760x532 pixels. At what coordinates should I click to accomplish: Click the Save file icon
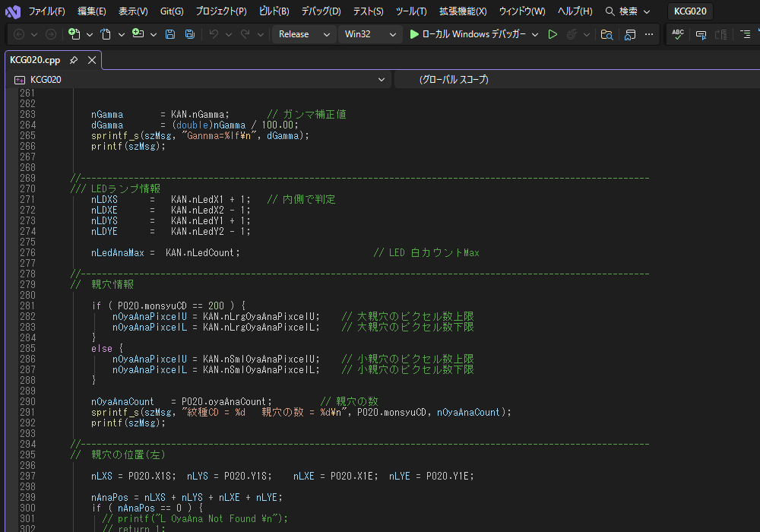tap(170, 34)
